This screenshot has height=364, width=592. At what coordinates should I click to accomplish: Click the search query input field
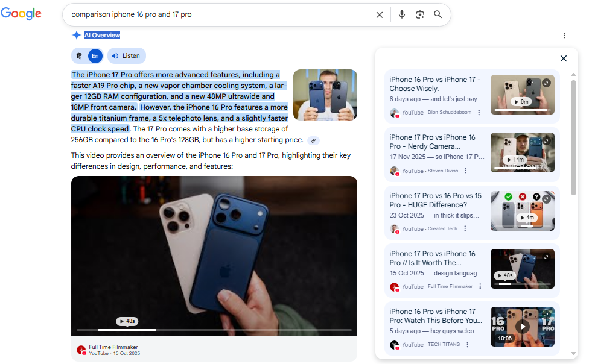(217, 14)
